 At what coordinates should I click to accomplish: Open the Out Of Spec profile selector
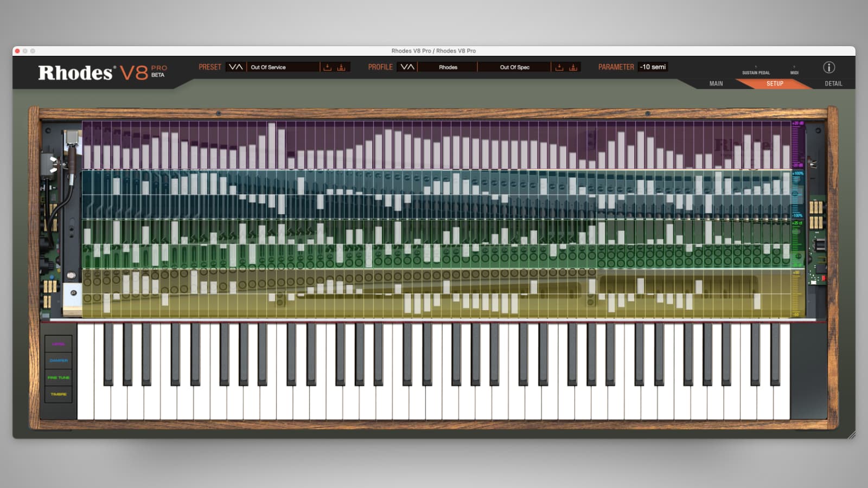pos(514,67)
